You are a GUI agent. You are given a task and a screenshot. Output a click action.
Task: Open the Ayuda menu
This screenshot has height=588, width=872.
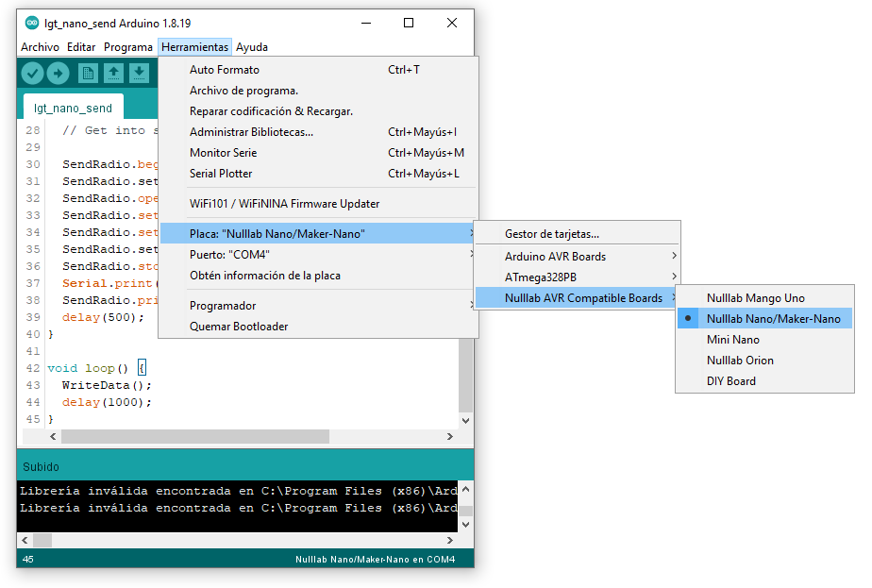[252, 47]
